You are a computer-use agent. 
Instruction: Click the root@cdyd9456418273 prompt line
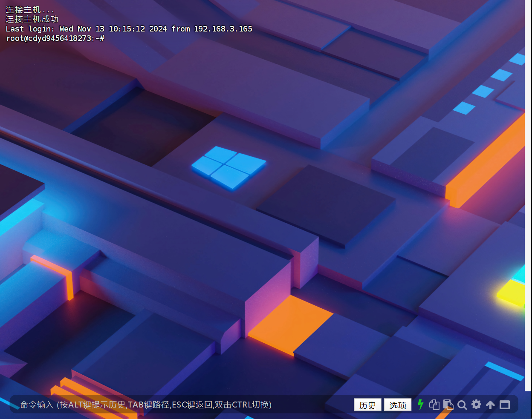(55, 38)
